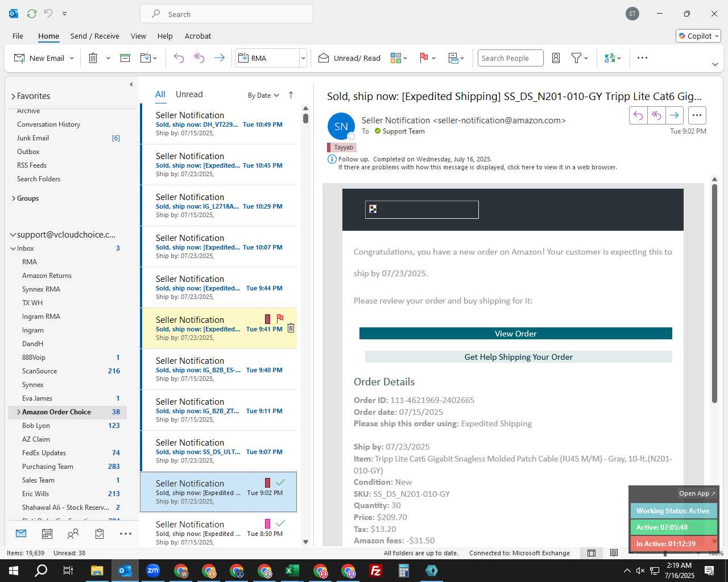Click Open App in timer widget

[697, 493]
